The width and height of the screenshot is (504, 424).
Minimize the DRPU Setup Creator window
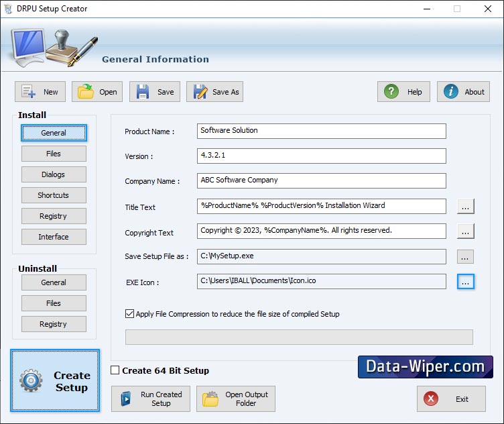[427, 9]
